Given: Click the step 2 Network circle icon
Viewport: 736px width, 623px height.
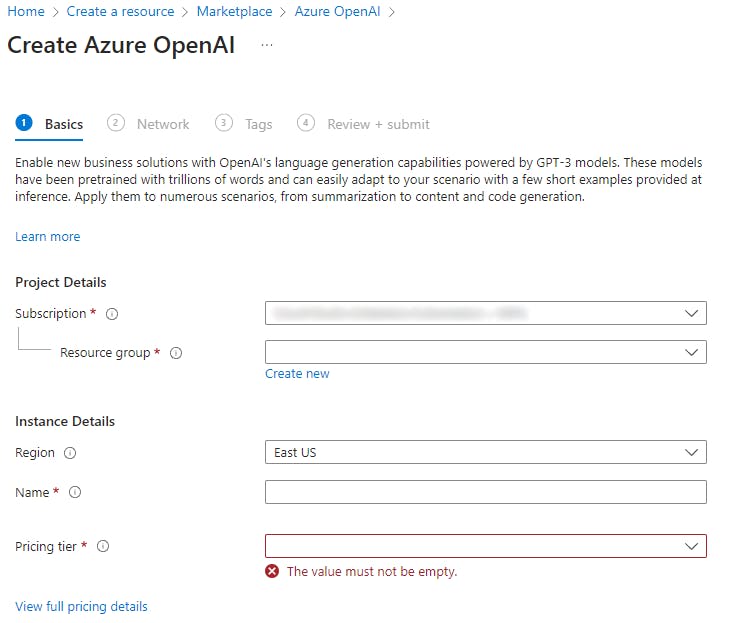Looking at the screenshot, I should [117, 123].
